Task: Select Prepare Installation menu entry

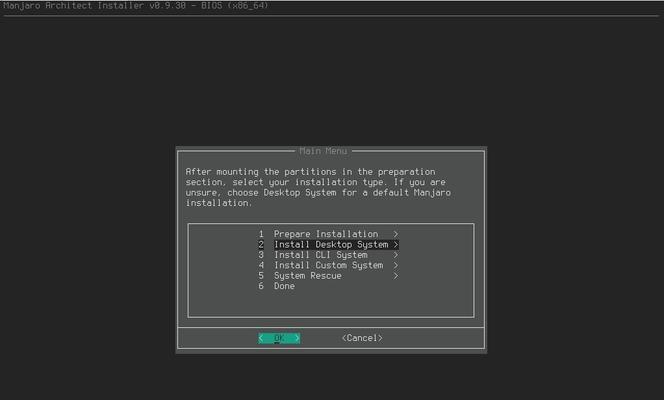Action: tap(326, 234)
